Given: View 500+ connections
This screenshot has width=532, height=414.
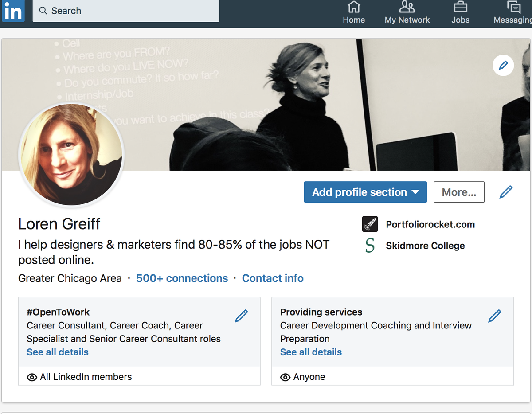Looking at the screenshot, I should [182, 278].
